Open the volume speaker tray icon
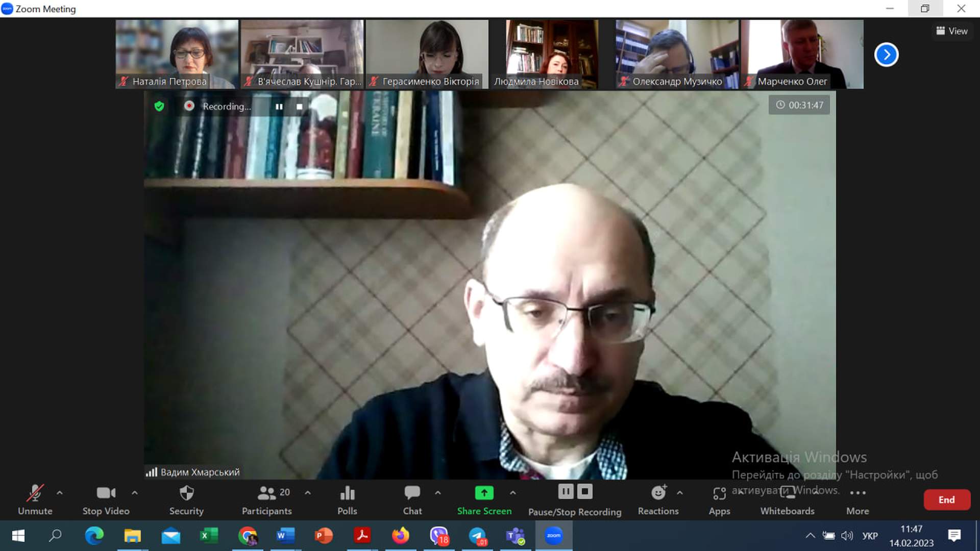Screen dimensions: 980x551 tap(847, 536)
